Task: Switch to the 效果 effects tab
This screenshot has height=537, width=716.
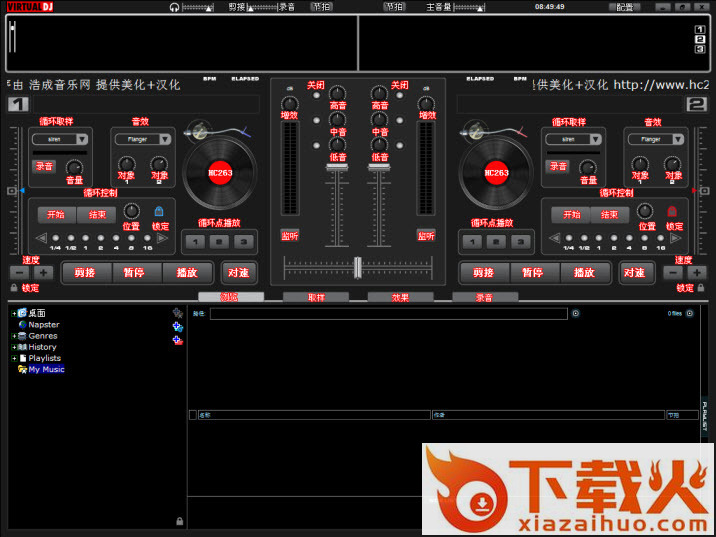Action: pyautogui.click(x=400, y=297)
